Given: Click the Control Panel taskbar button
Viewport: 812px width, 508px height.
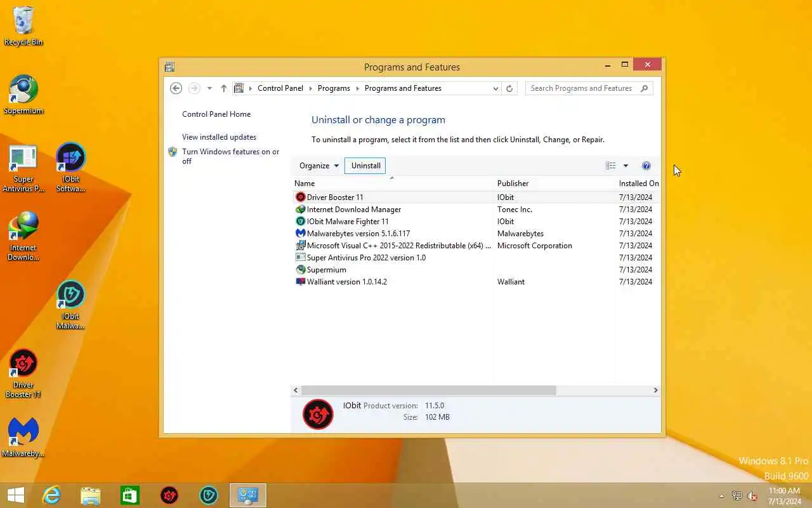Looking at the screenshot, I should (248, 495).
